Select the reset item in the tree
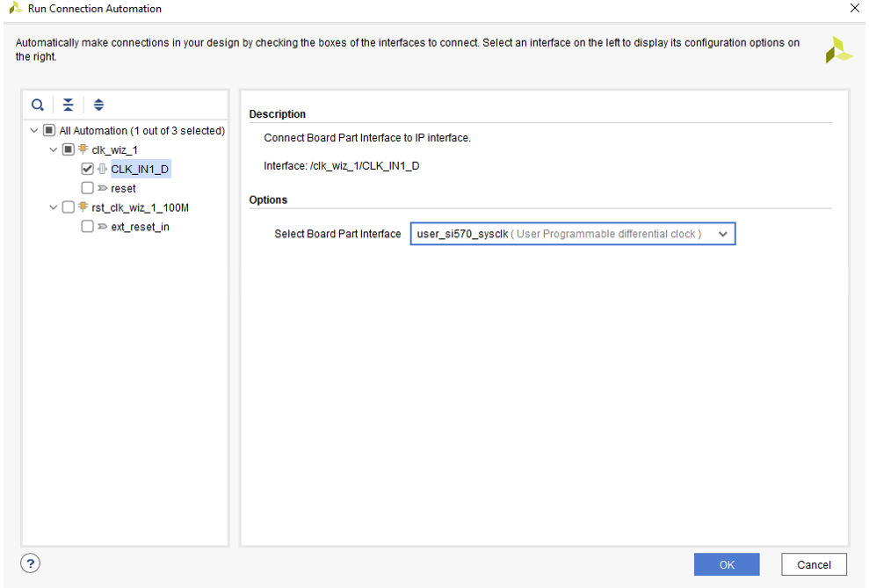 [123, 188]
